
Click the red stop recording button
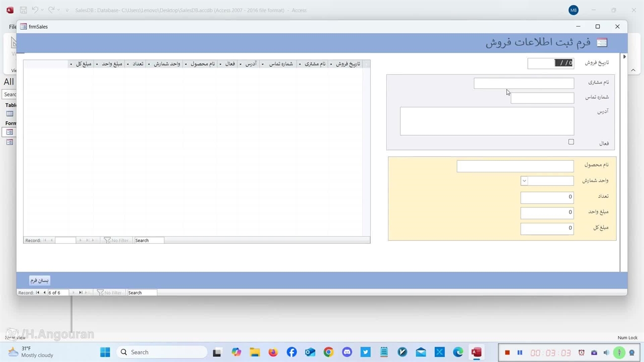coord(507,352)
